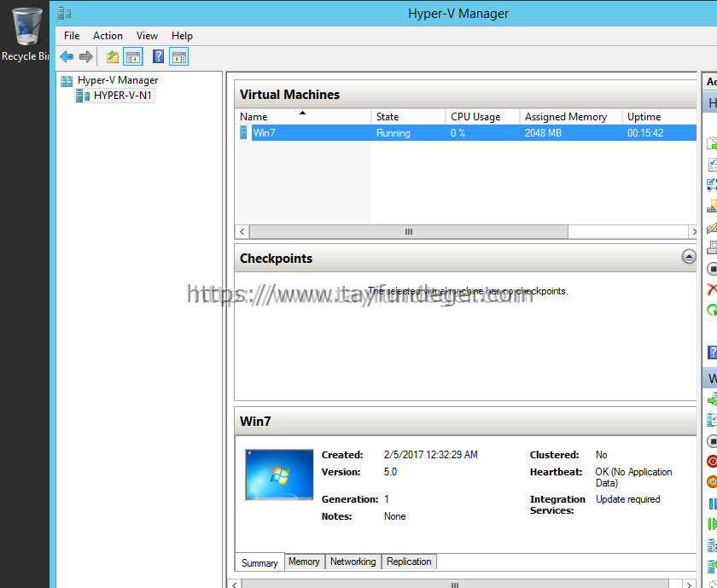
Task: Open help from the toolbar question mark
Action: click(158, 56)
